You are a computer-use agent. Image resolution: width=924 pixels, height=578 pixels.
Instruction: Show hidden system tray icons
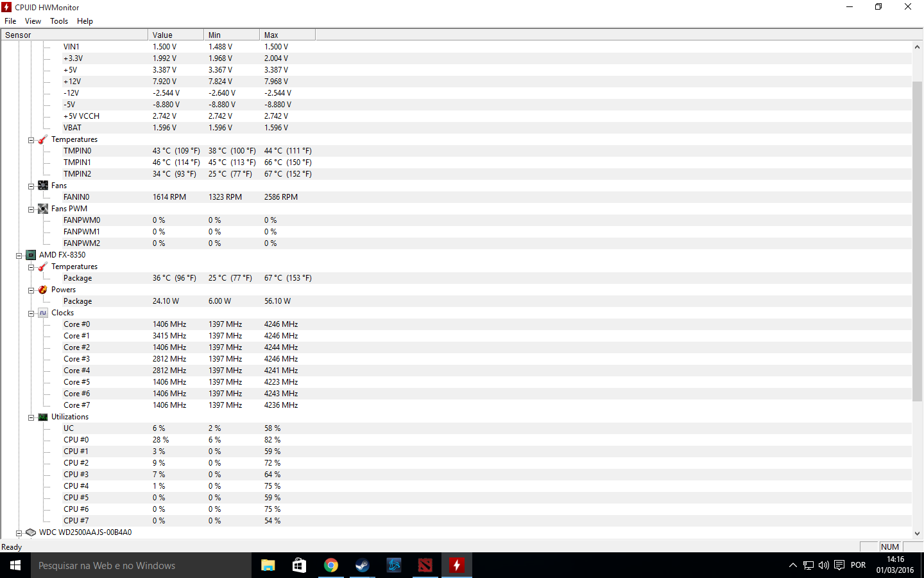793,565
